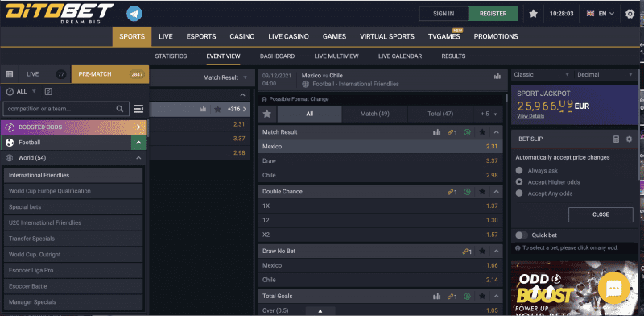Screen dimensions: 644x316
Task: Open the Telegram channel icon
Action: (134, 14)
